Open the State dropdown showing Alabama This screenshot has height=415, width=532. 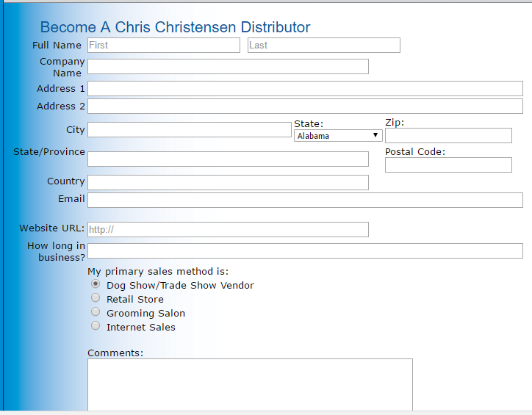coord(338,136)
